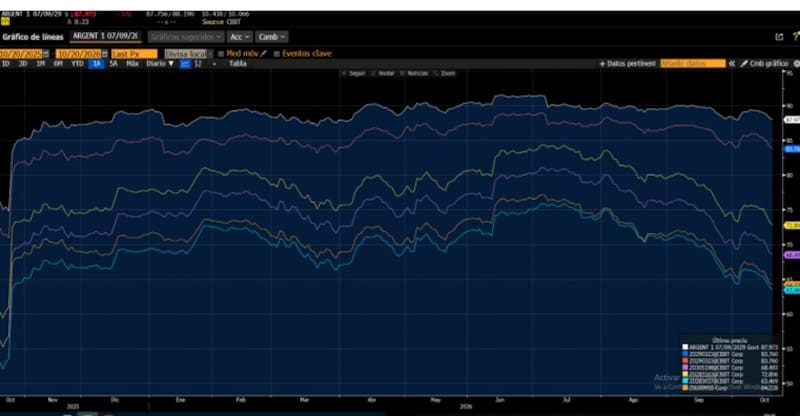800x416 pixels.
Task: Click the cyan legend color swatch
Action: click(x=685, y=381)
